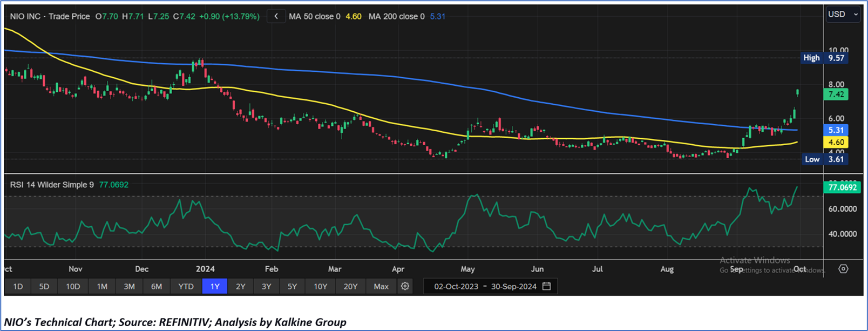This screenshot has height=331, width=868.
Task: Open the USD currency dropdown
Action: coord(843,15)
